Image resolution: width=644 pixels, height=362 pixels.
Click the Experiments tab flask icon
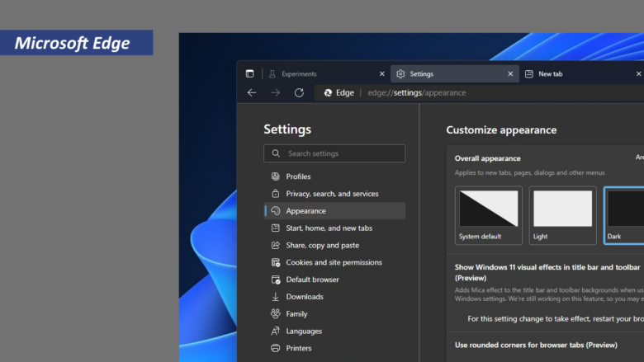[x=272, y=73]
